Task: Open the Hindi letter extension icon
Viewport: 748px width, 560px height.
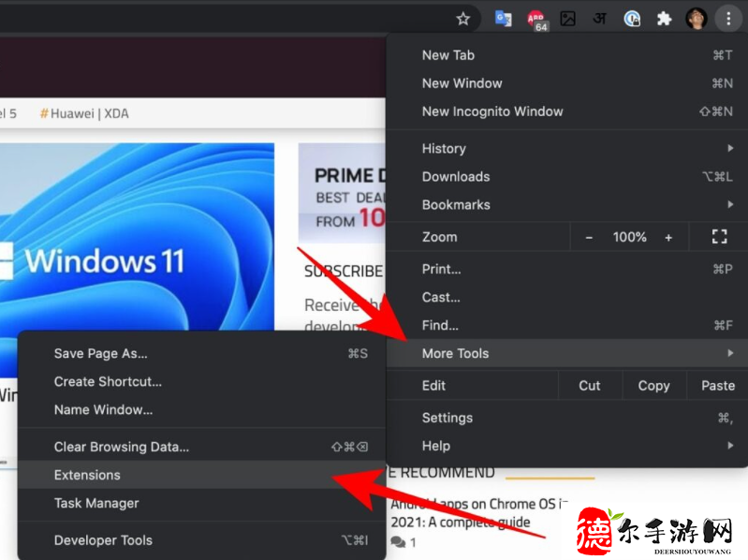Action: [600, 19]
